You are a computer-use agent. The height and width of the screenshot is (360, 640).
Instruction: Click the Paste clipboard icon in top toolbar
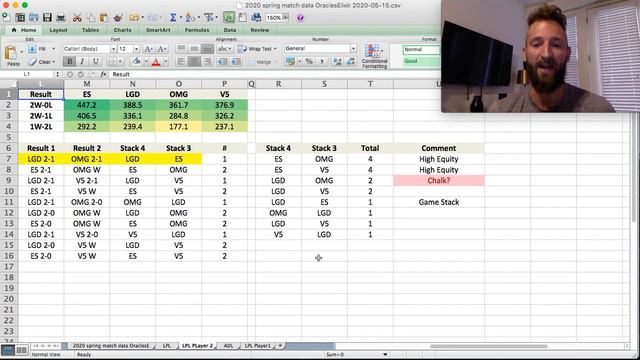point(104,17)
